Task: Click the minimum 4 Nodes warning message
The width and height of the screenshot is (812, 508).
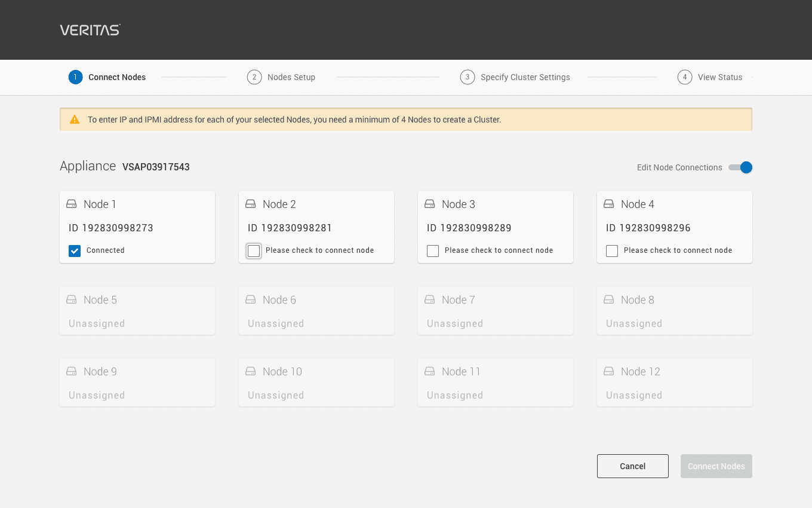Action: (294, 120)
